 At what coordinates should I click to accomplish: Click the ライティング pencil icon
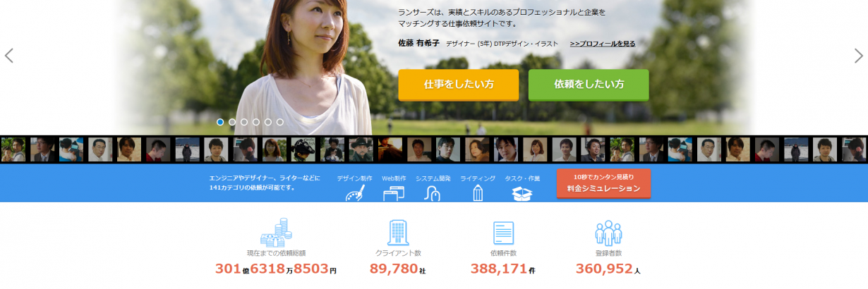pyautogui.click(x=478, y=193)
